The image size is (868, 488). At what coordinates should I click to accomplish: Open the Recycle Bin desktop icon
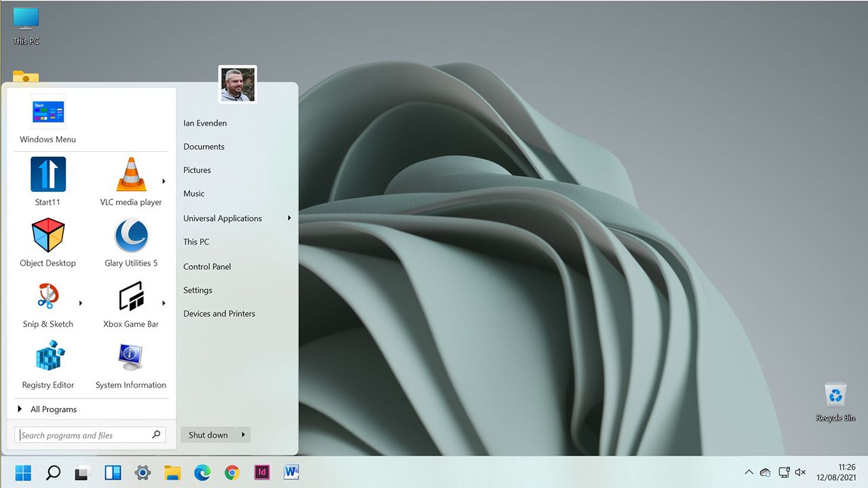[x=835, y=403]
